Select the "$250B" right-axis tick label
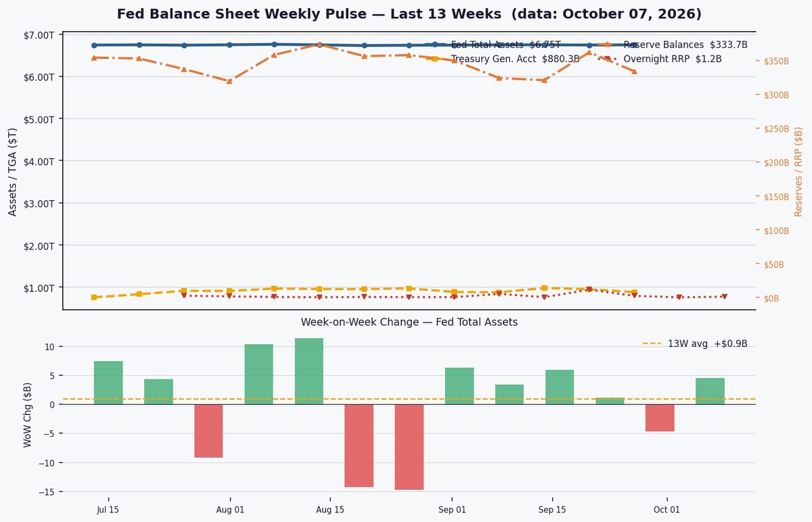 click(x=776, y=129)
